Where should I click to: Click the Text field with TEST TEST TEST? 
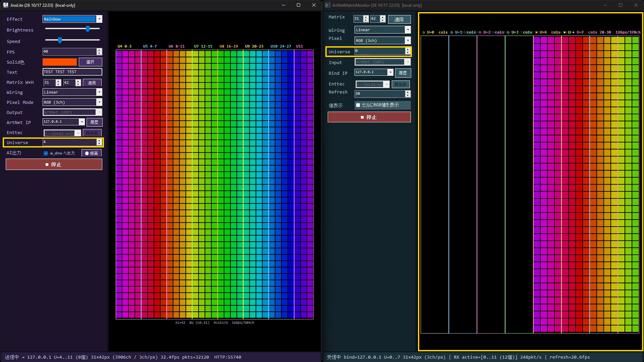pos(72,72)
